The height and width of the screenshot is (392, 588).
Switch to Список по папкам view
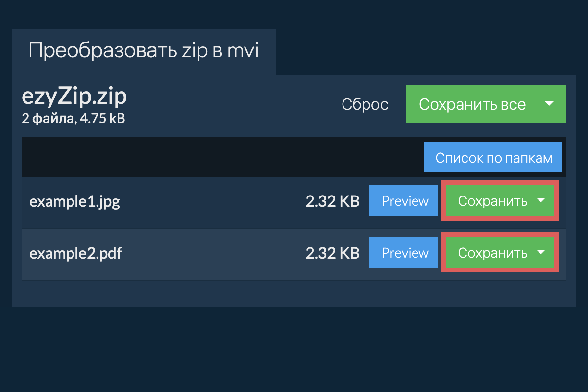pyautogui.click(x=492, y=158)
